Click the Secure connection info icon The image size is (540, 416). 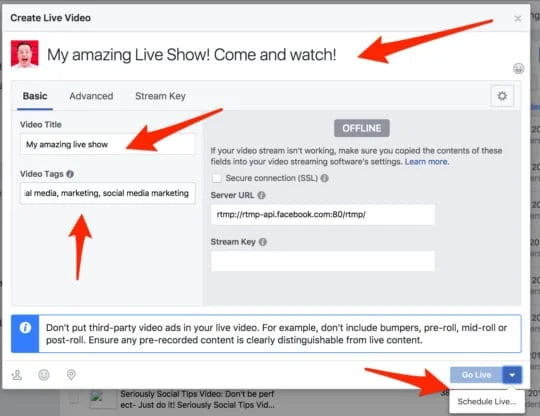point(324,178)
